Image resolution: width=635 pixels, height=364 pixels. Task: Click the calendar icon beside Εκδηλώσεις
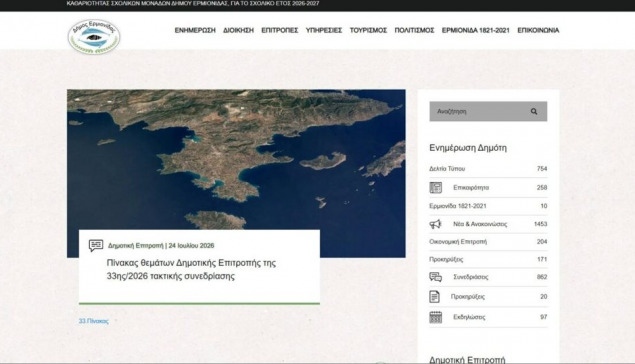[435, 317]
